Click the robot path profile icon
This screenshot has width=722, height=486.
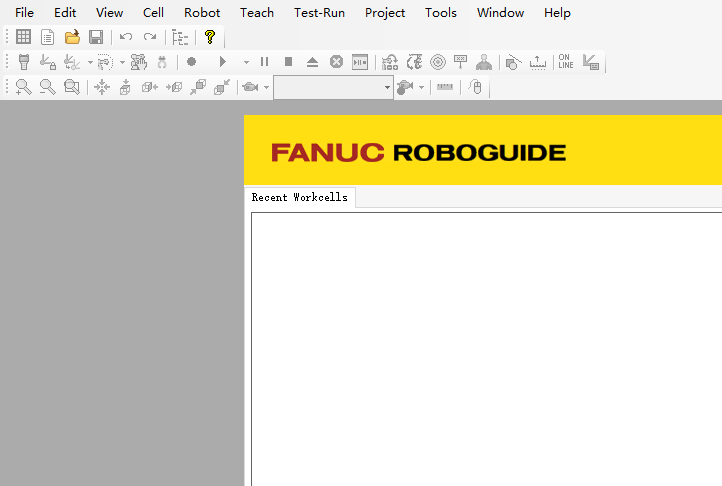pyautogui.click(x=414, y=62)
